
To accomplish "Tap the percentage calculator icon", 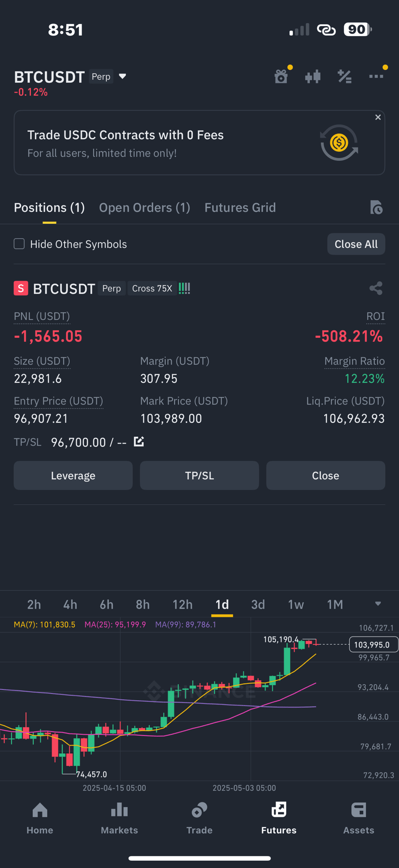I will click(345, 76).
